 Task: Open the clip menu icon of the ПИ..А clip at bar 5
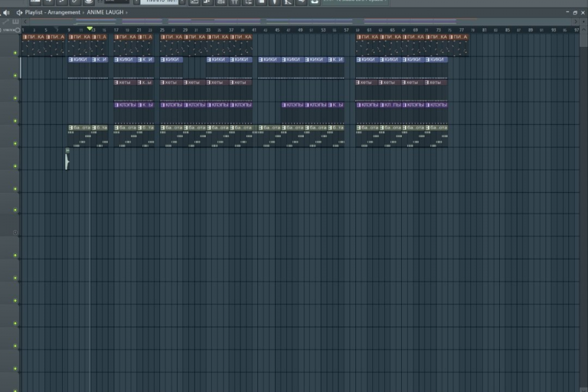[48, 37]
